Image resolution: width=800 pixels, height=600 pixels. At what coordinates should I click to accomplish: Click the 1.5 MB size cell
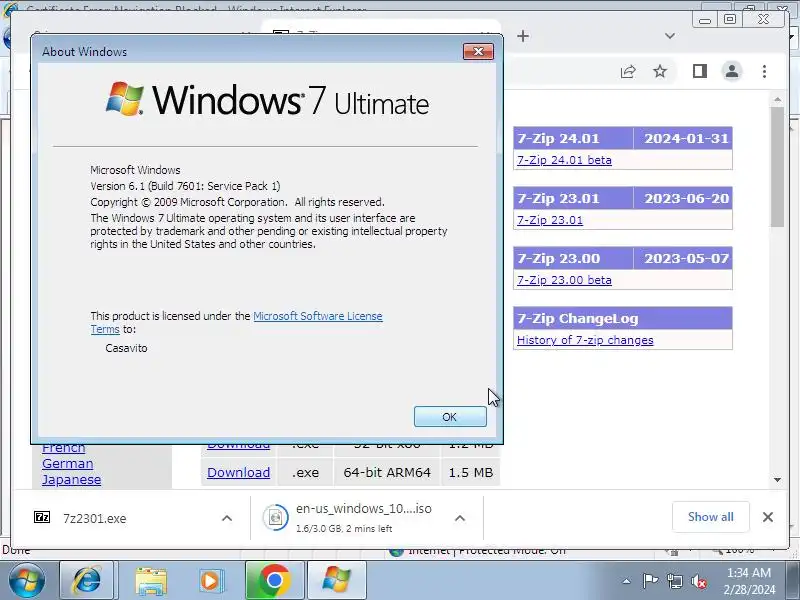coord(470,472)
